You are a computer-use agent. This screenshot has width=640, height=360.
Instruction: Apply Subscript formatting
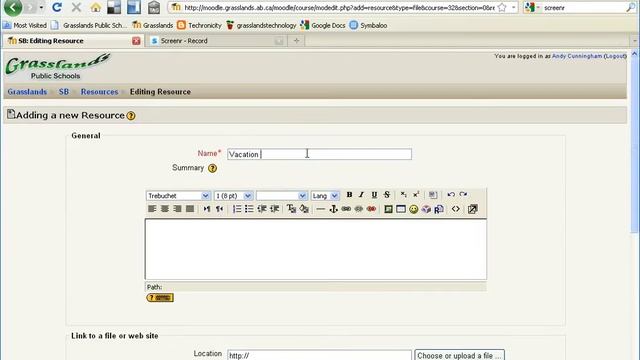point(403,195)
